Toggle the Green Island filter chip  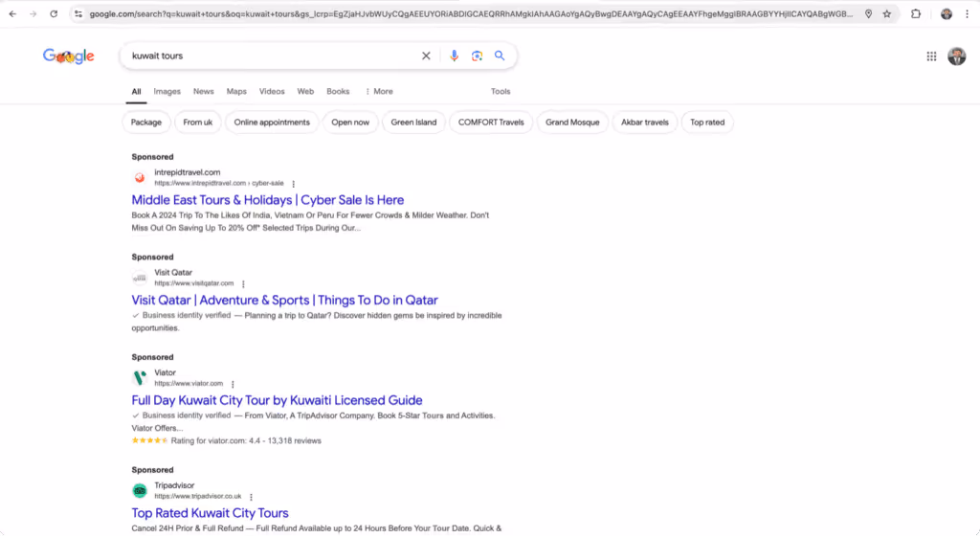(x=413, y=123)
